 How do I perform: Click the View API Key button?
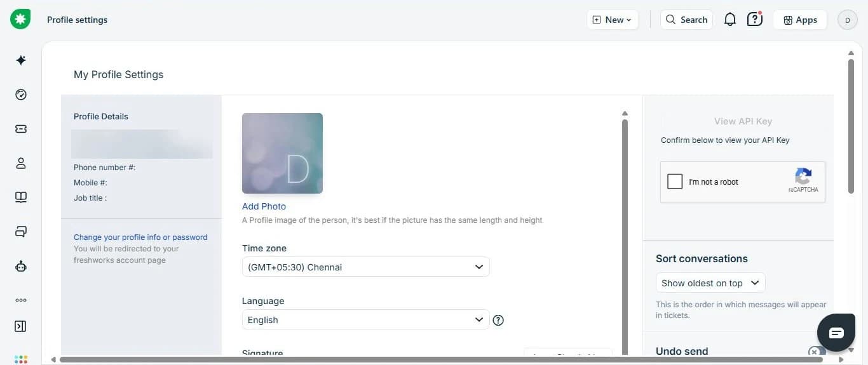click(x=743, y=121)
